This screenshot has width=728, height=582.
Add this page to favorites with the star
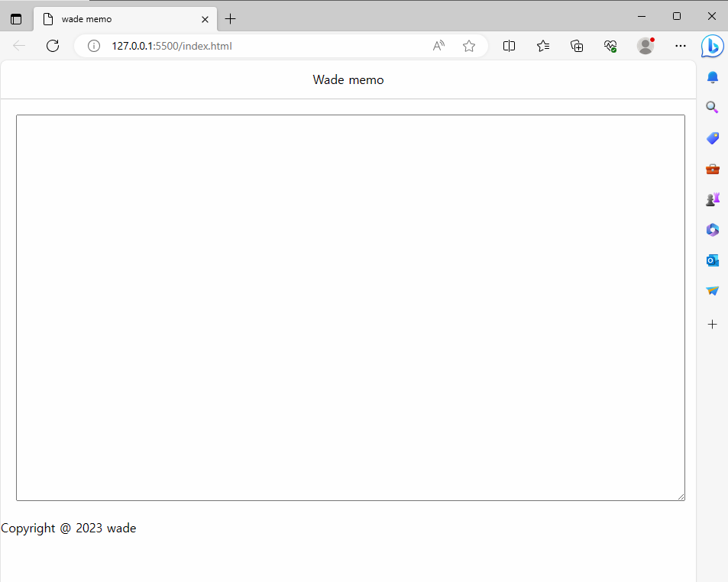pos(469,46)
